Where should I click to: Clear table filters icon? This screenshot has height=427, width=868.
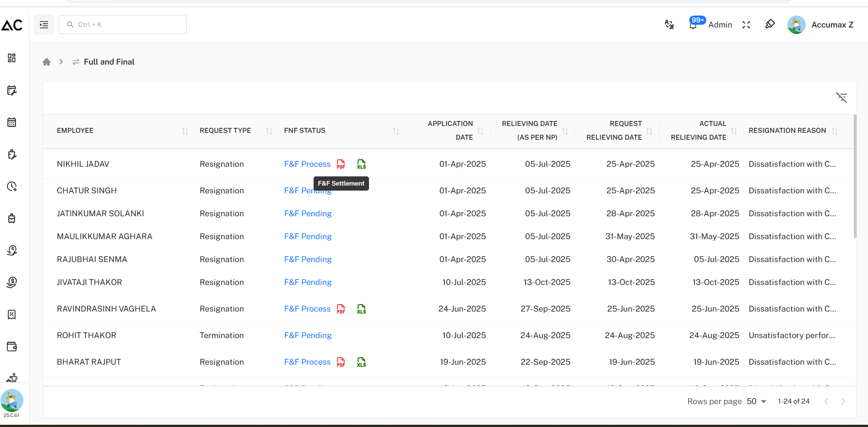click(841, 98)
